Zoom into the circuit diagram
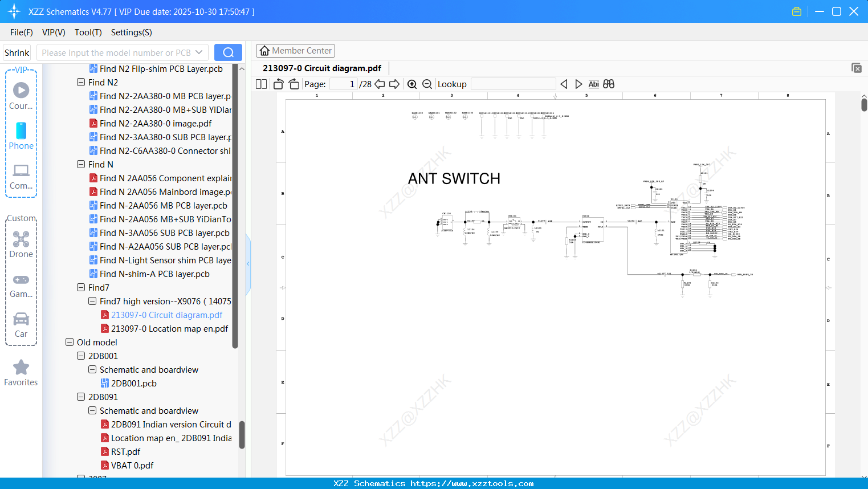Image resolution: width=868 pixels, height=489 pixels. click(x=412, y=84)
